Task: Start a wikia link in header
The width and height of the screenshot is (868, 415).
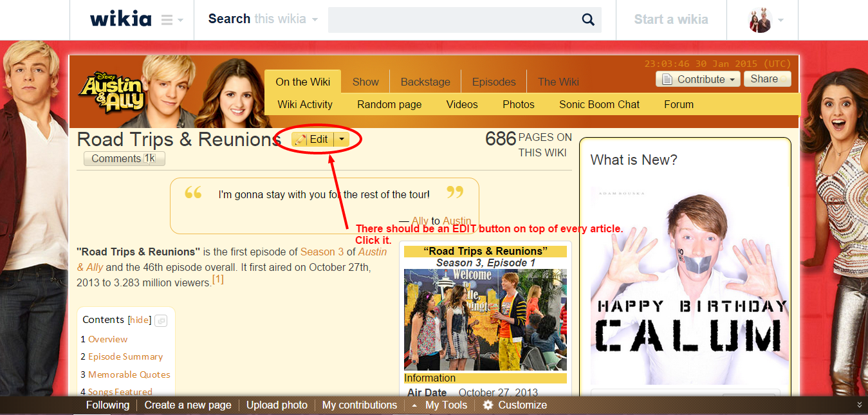Action: [671, 19]
